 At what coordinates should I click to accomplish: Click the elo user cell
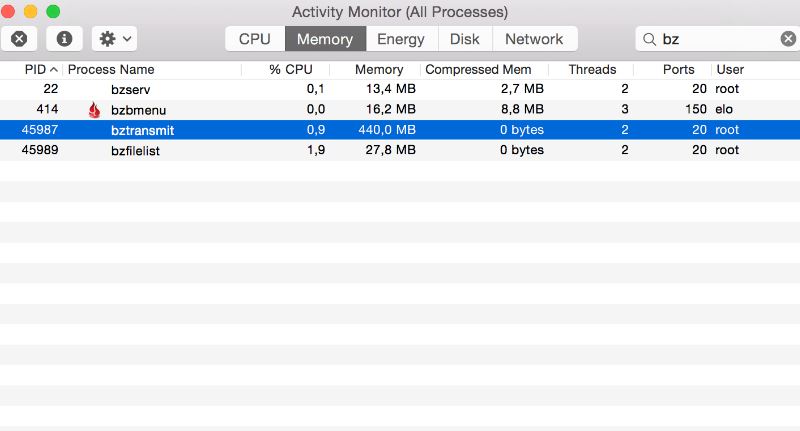724,109
